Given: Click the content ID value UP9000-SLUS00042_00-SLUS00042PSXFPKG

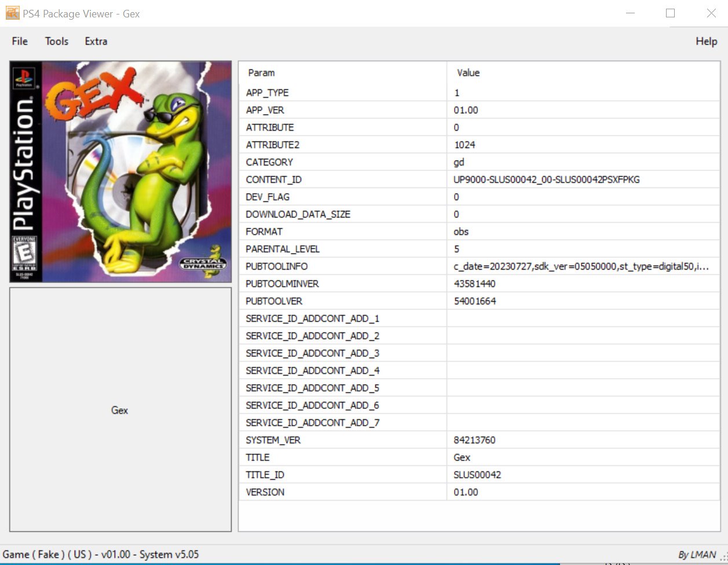Looking at the screenshot, I should pos(547,179).
